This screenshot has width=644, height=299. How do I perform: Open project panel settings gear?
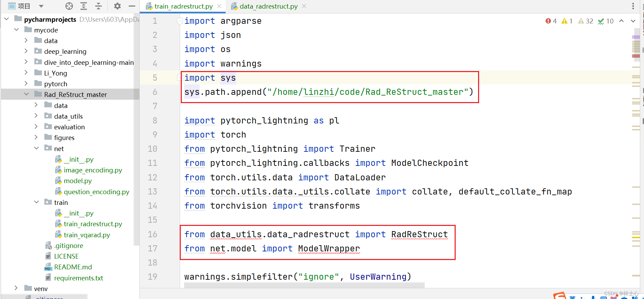(117, 6)
